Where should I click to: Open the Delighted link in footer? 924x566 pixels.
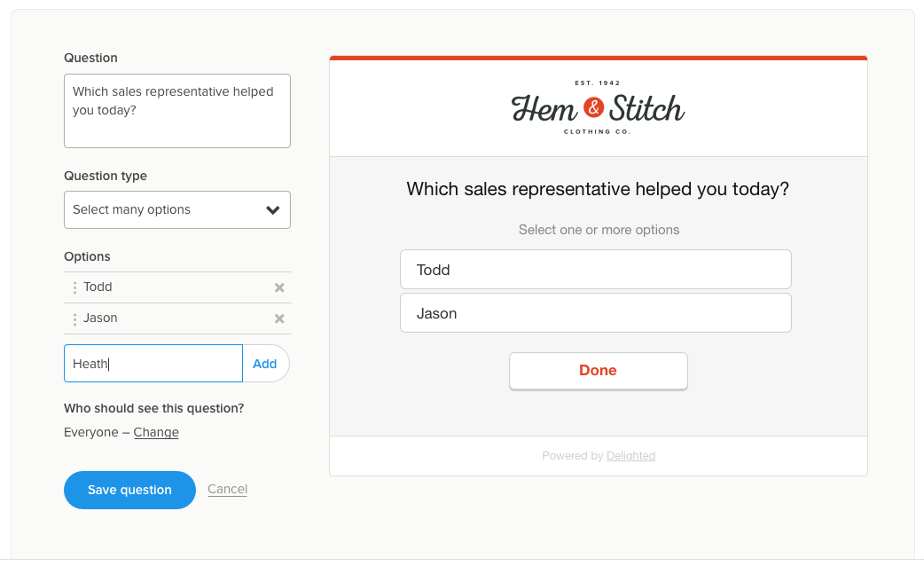(630, 456)
